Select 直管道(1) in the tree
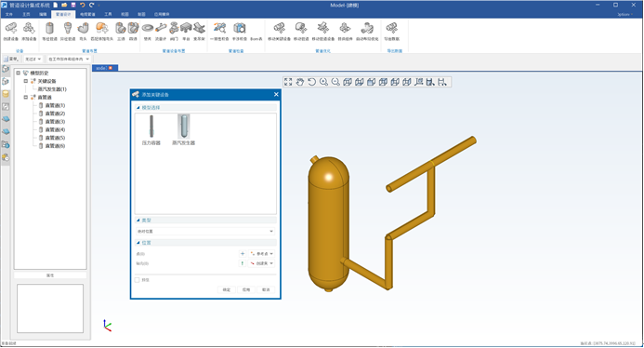This screenshot has height=348, width=644. pyautogui.click(x=55, y=105)
